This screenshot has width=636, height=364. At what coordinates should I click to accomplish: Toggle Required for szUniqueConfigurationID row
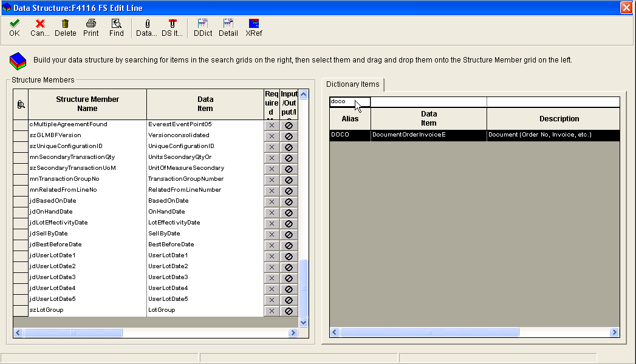pyautogui.click(x=272, y=147)
